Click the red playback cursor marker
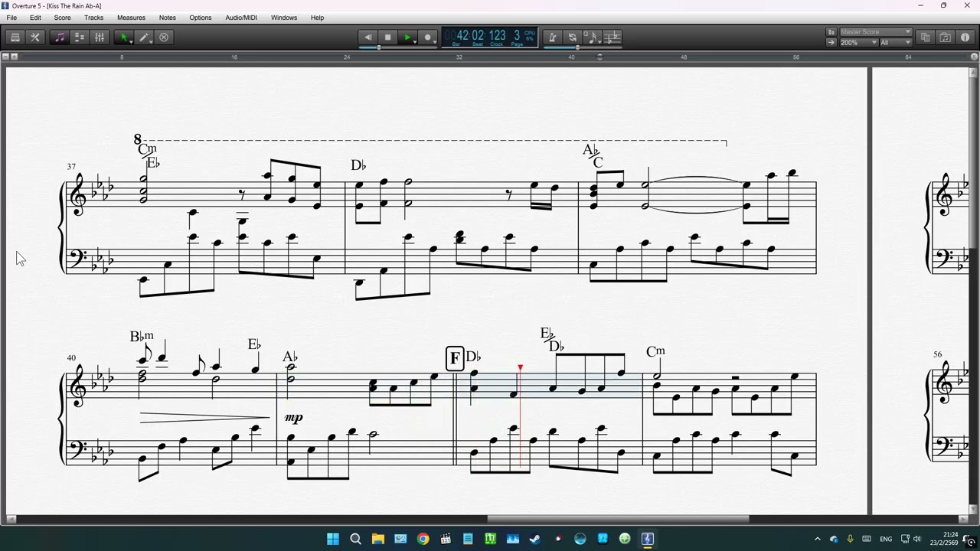The height and width of the screenshot is (551, 980). point(520,369)
